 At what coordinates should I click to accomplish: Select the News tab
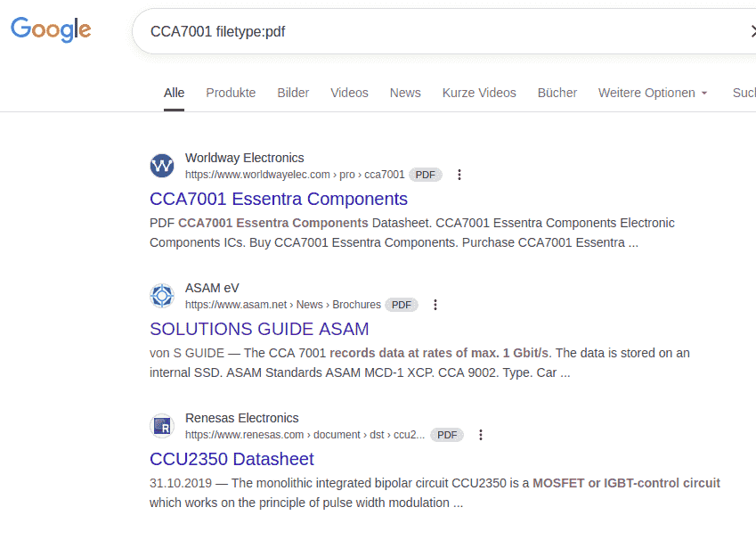405,93
